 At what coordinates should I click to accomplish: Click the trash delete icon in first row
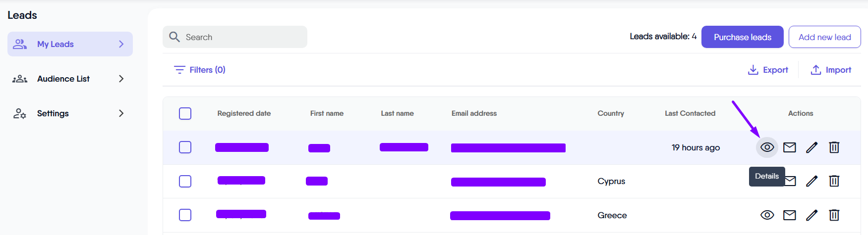pos(834,147)
